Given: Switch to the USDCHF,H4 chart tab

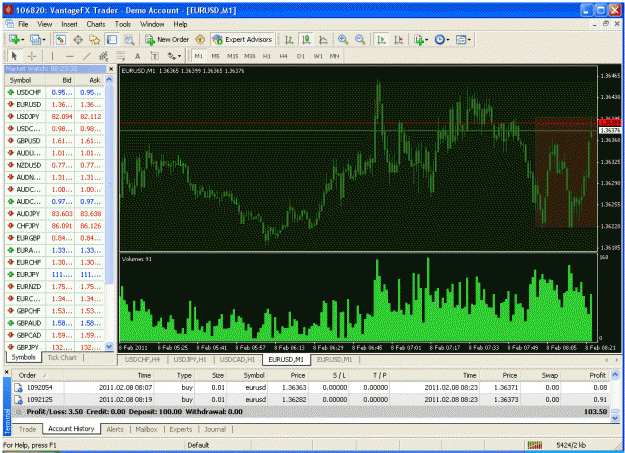Looking at the screenshot, I should coord(142,360).
